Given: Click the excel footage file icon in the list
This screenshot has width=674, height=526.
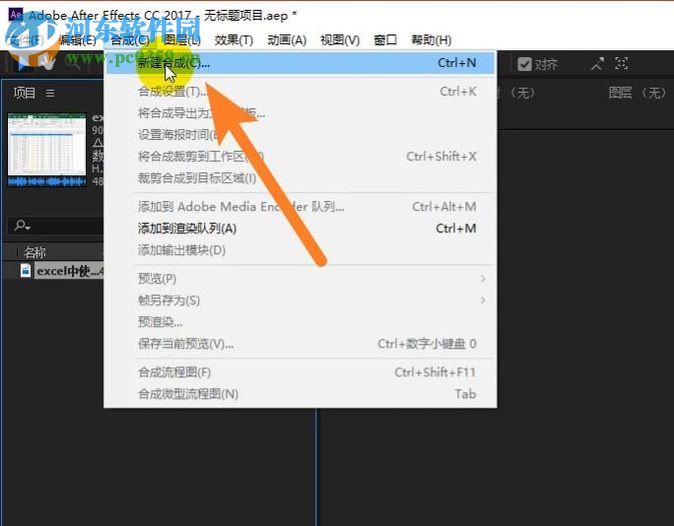Looking at the screenshot, I should tap(26, 271).
